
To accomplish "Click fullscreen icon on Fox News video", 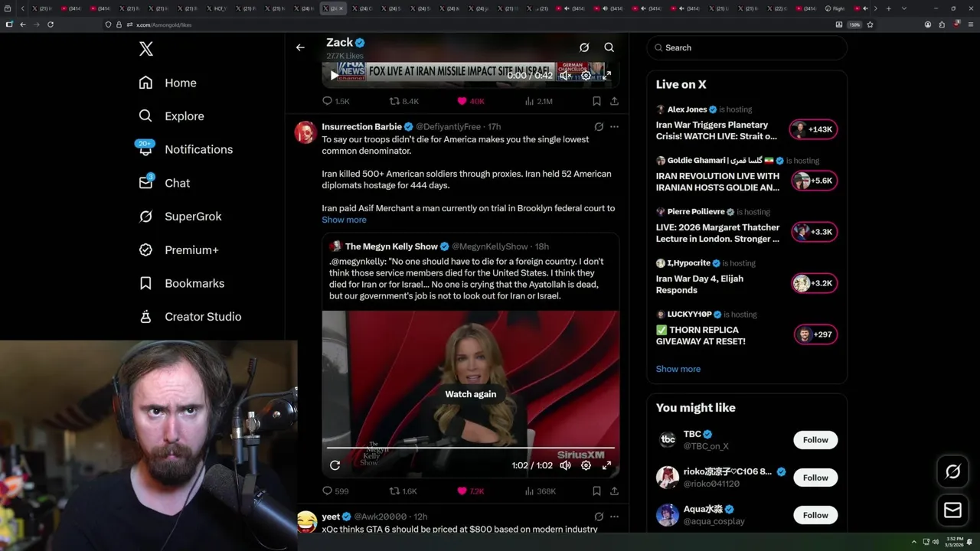I will point(606,75).
